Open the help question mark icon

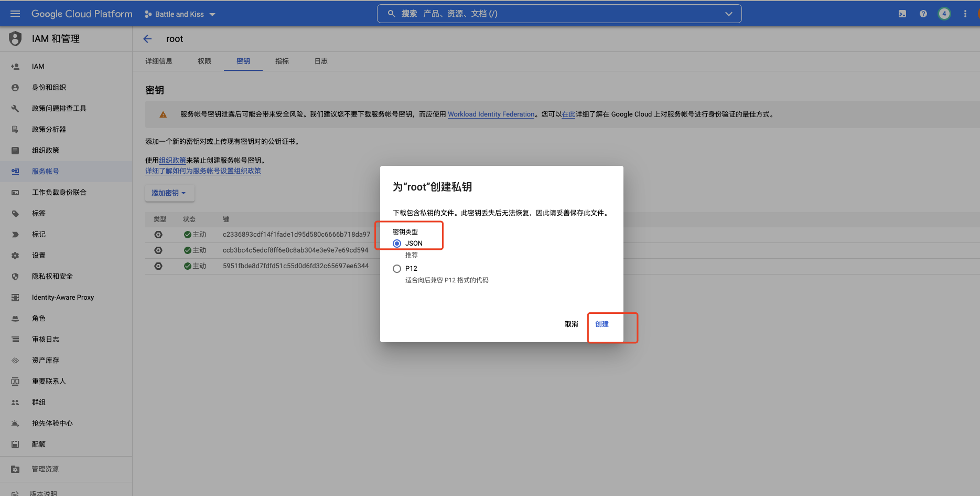coord(923,14)
